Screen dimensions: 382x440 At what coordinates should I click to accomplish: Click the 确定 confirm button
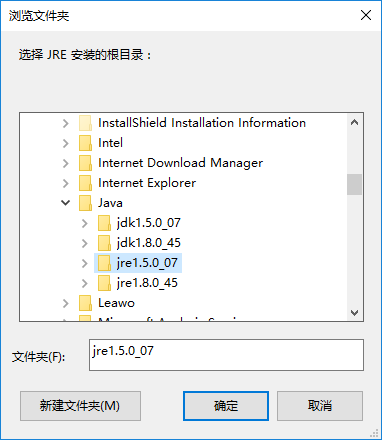coord(226,406)
